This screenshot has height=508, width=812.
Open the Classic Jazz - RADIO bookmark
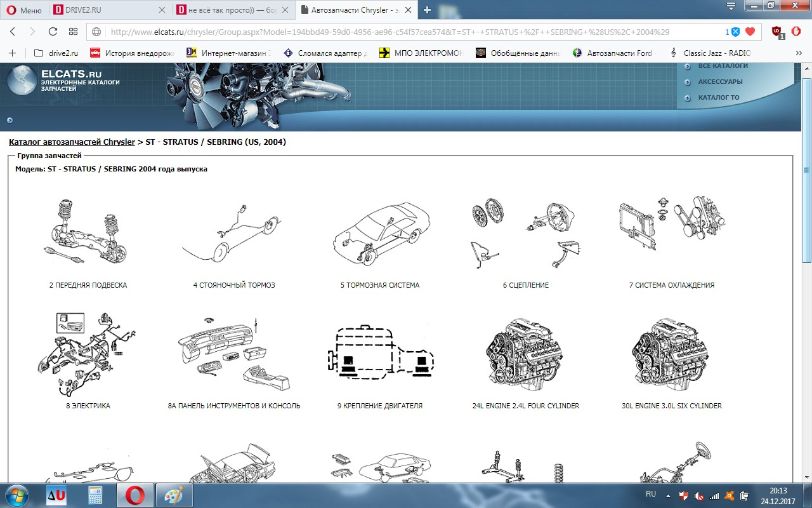click(x=710, y=53)
